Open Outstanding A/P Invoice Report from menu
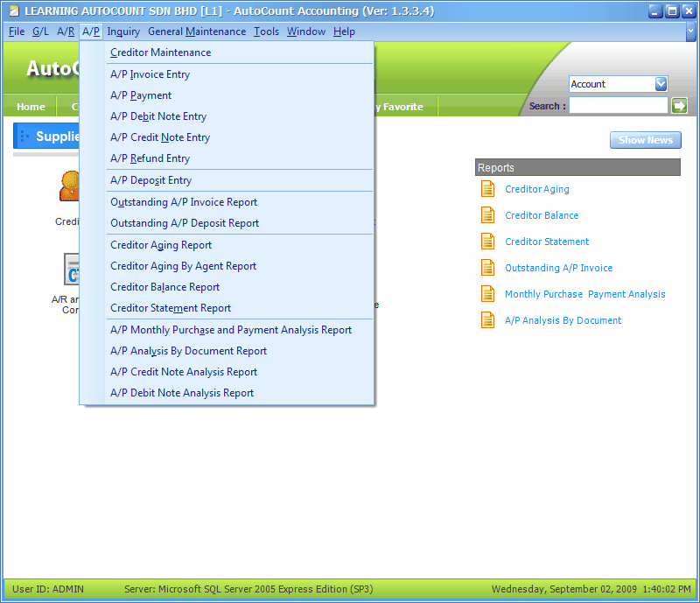Viewport: 700px width, 603px height. pos(240,202)
